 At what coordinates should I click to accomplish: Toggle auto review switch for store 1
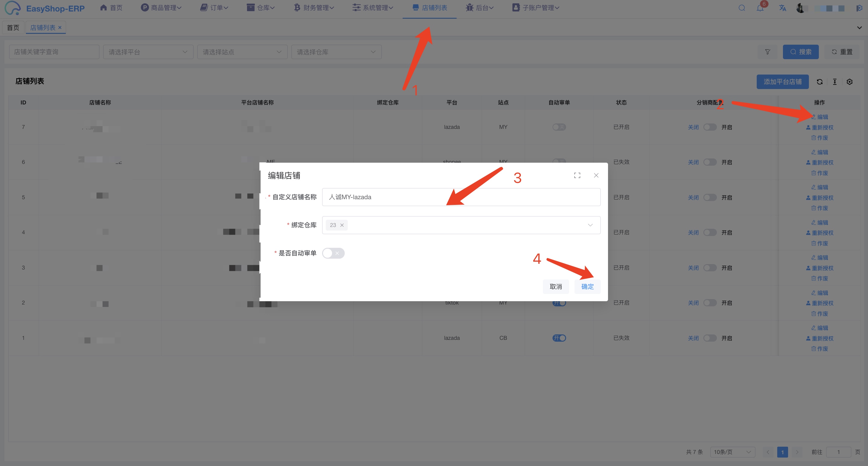[x=559, y=338]
